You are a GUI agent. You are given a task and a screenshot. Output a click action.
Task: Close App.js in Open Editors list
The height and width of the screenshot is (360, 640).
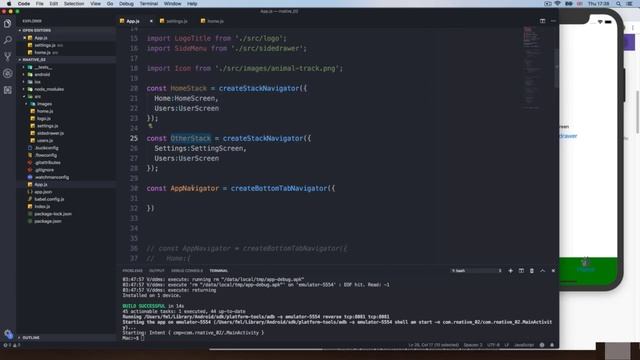click(24, 38)
